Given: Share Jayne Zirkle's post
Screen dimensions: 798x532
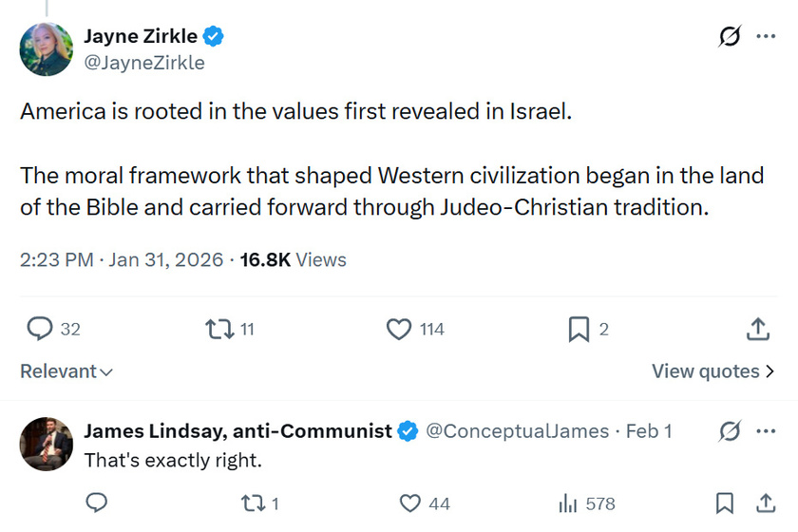Looking at the screenshot, I should click(x=757, y=329).
